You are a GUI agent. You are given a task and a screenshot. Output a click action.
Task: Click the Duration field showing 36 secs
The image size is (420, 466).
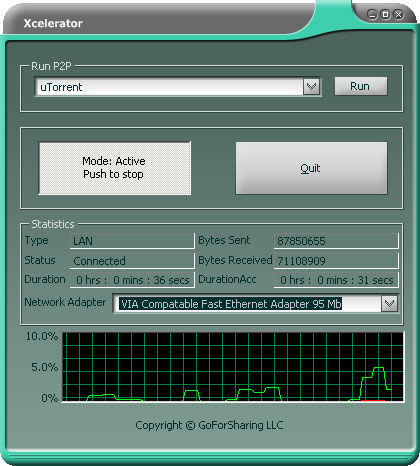click(x=132, y=280)
